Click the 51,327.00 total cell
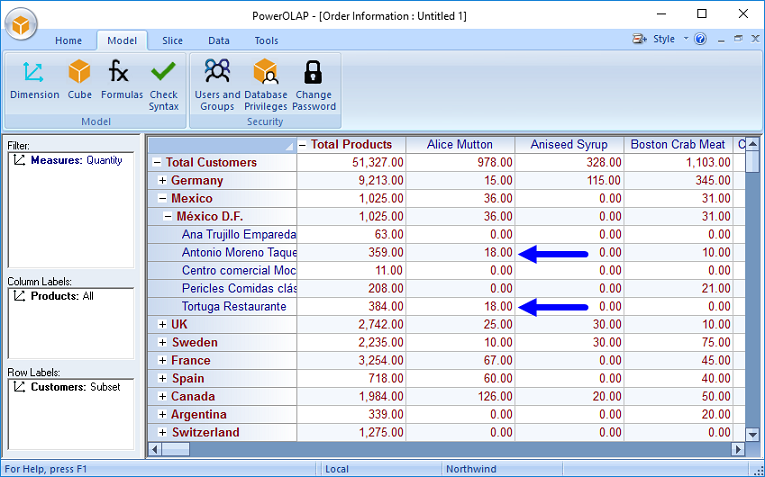Screen dimensions: 765x477 pyautogui.click(x=351, y=162)
